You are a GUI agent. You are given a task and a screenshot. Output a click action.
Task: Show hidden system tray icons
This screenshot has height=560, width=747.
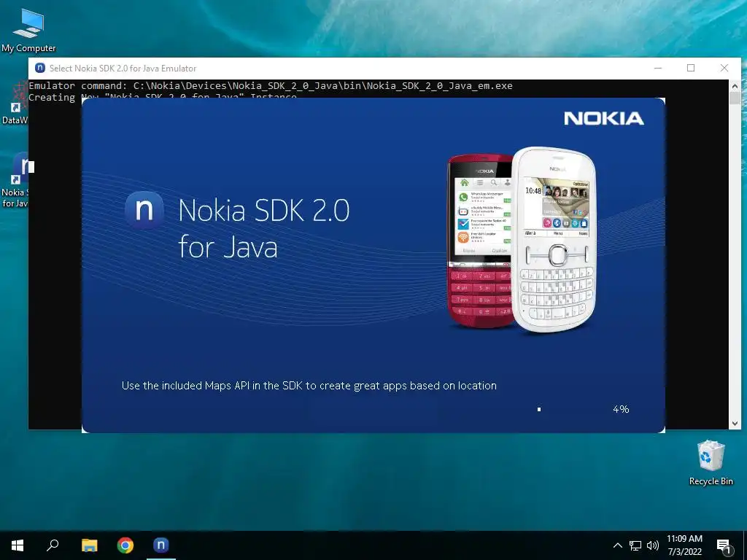click(x=617, y=545)
